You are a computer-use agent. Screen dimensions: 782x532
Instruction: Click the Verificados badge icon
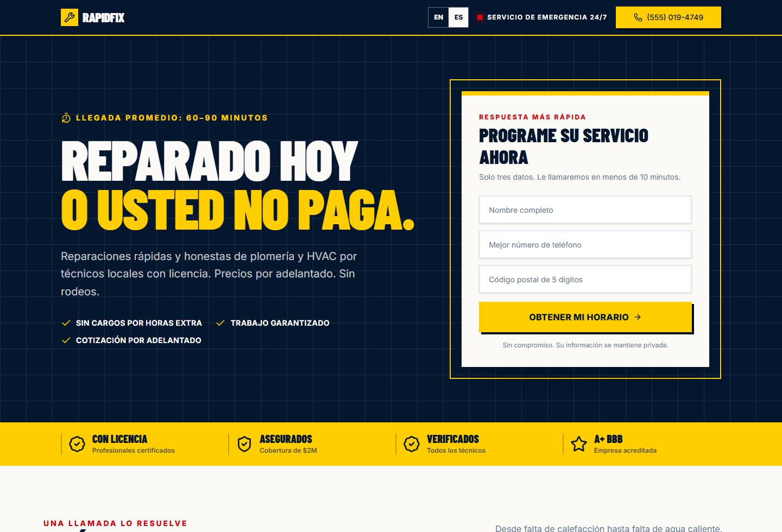(x=412, y=444)
